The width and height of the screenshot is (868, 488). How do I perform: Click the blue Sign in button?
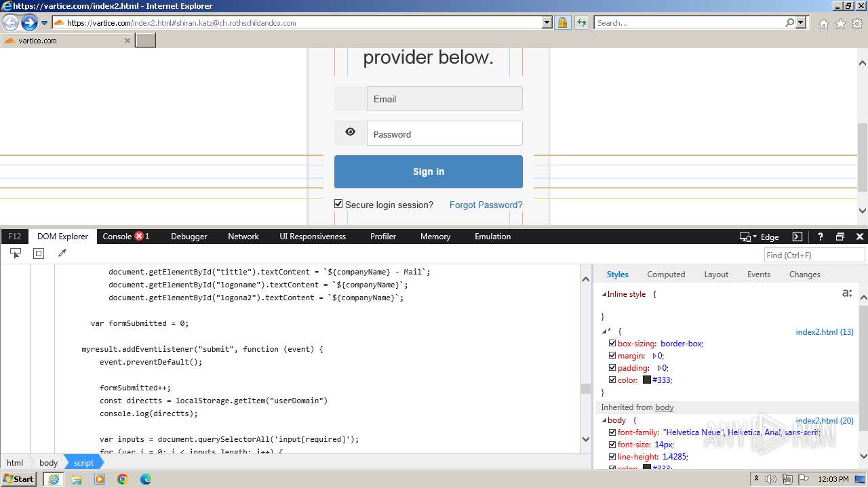(429, 171)
